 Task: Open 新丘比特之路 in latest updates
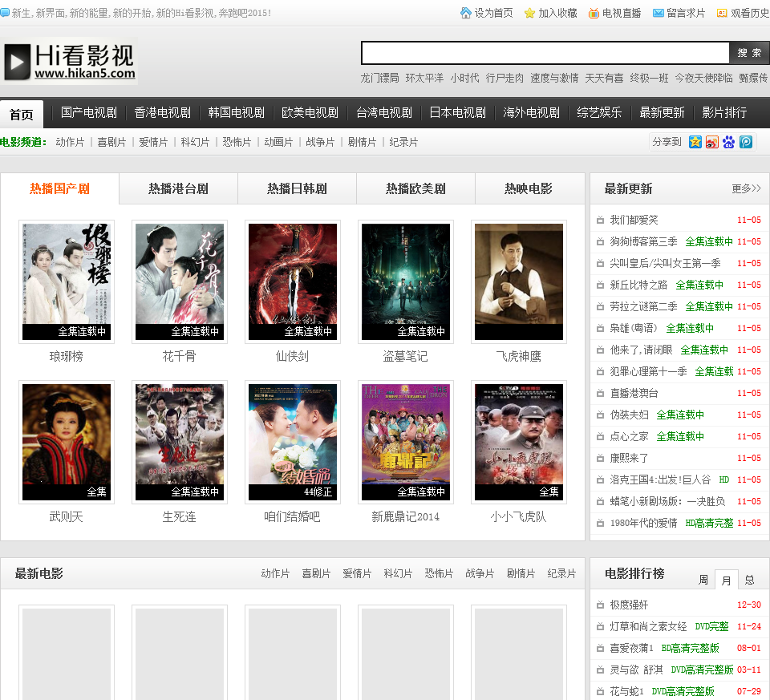(x=638, y=285)
